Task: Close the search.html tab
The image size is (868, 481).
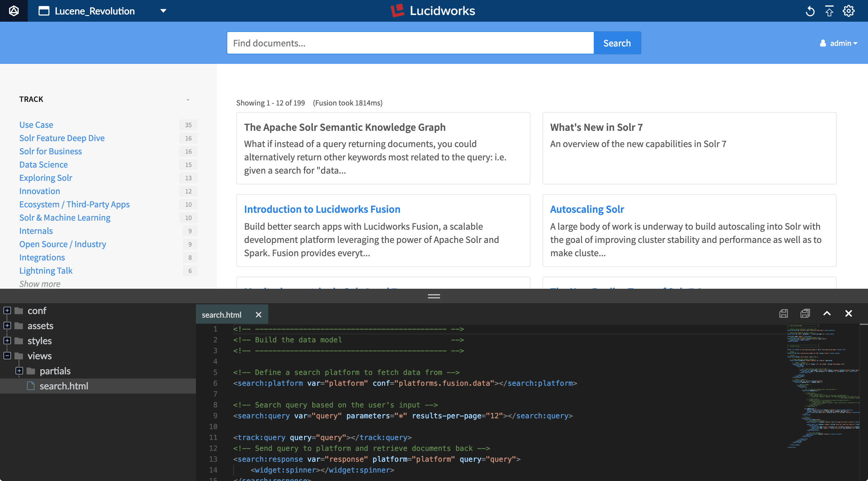Action: pyautogui.click(x=259, y=315)
